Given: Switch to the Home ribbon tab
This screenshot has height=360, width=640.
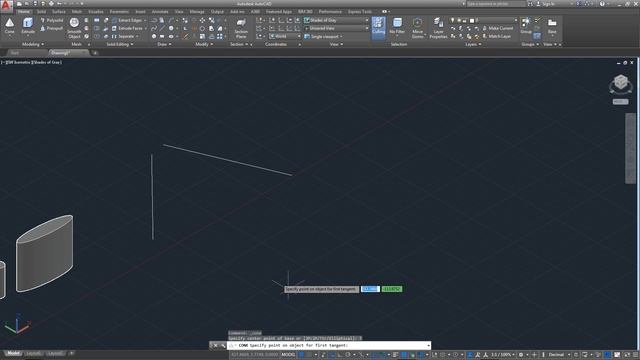Looking at the screenshot, I should click(24, 11).
